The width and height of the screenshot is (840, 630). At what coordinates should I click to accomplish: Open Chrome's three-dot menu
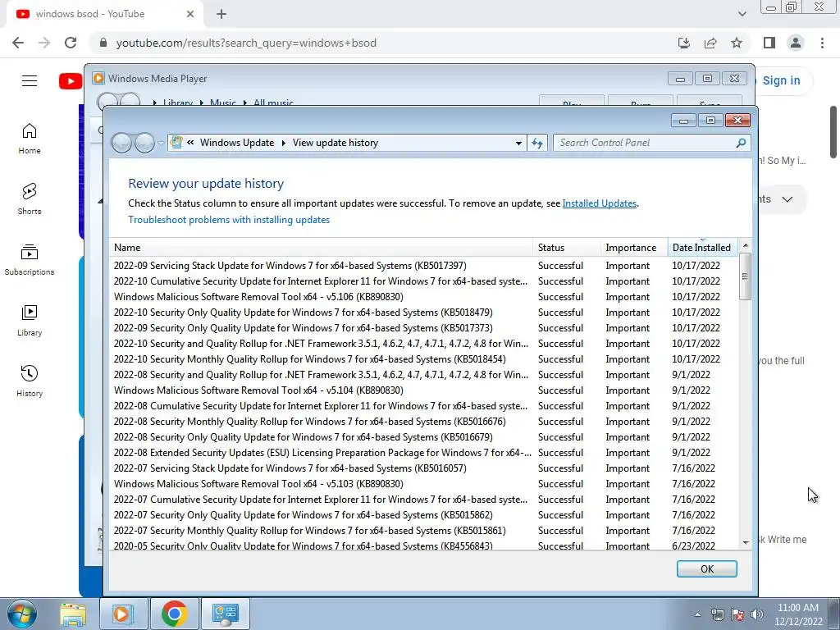point(822,43)
